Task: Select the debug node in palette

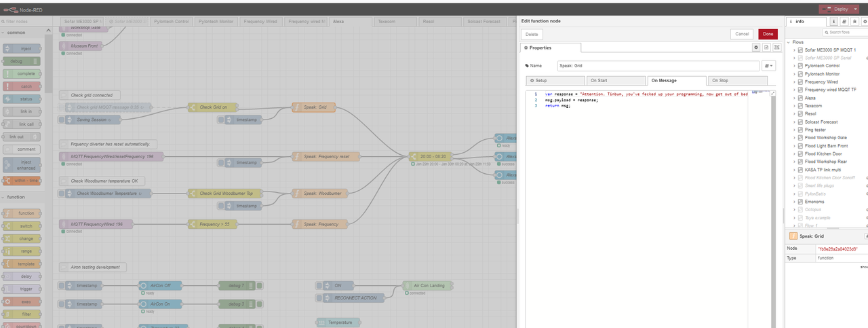Action: point(23,61)
